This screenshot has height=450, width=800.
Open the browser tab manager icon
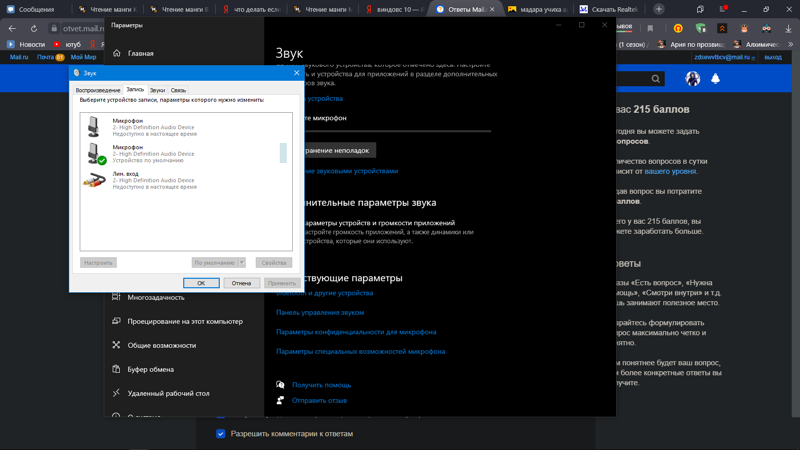click(x=700, y=9)
